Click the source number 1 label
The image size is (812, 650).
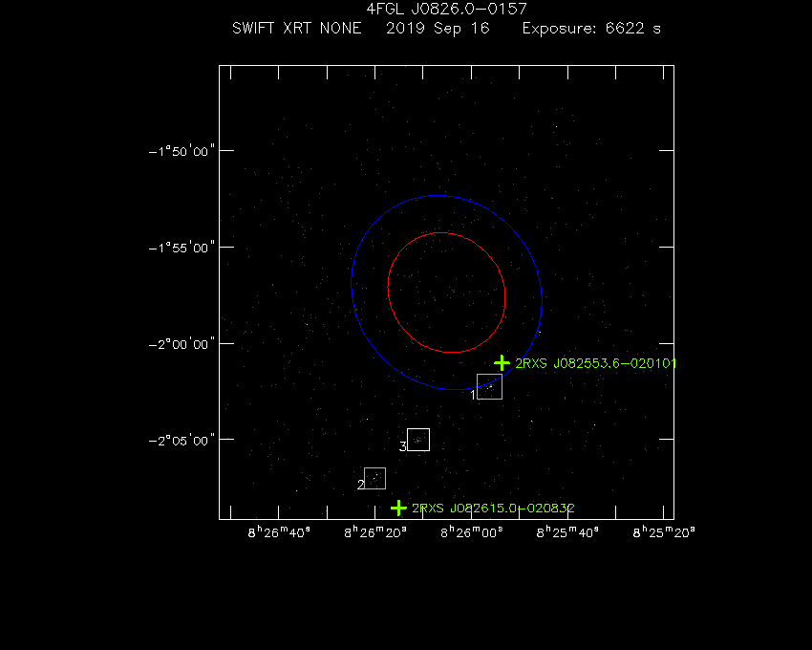(473, 395)
